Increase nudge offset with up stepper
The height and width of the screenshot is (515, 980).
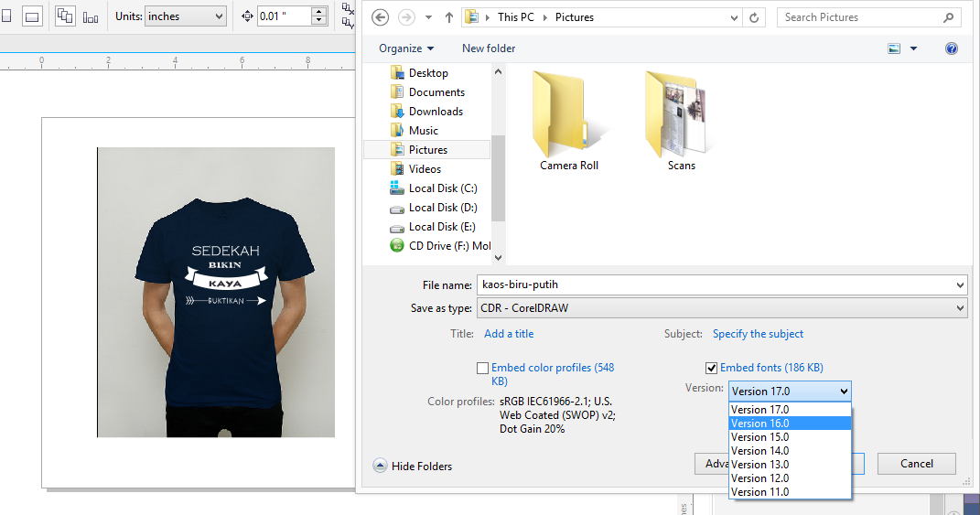318,12
